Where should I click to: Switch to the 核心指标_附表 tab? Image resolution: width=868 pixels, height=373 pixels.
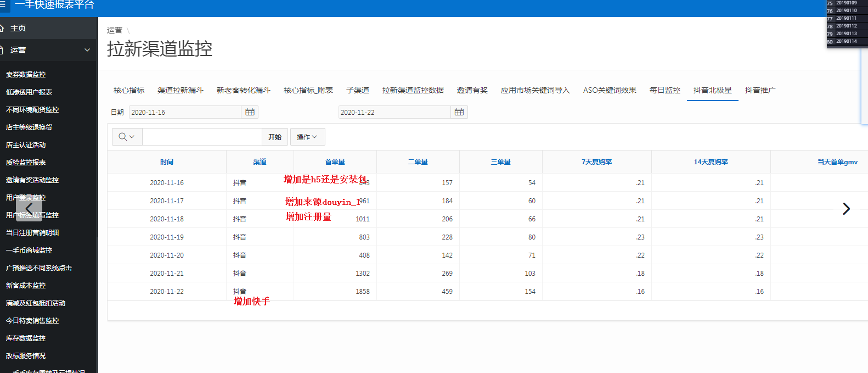tap(308, 90)
